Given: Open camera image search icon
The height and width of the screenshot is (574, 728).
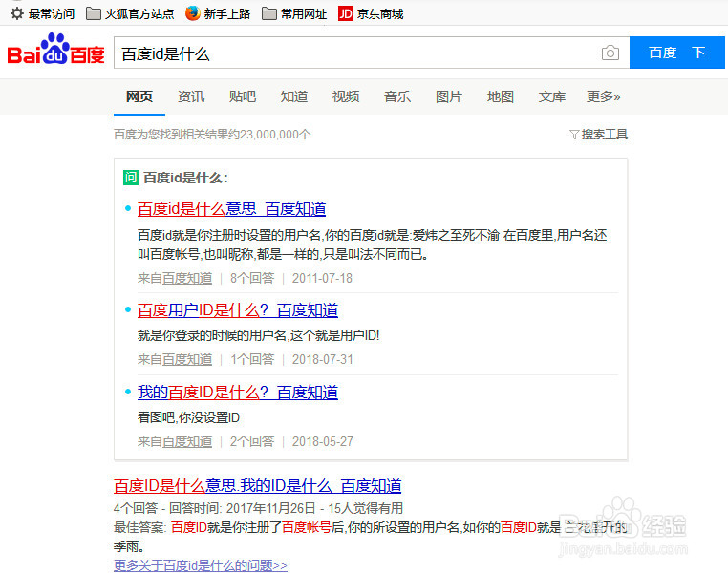Looking at the screenshot, I should tap(610, 53).
